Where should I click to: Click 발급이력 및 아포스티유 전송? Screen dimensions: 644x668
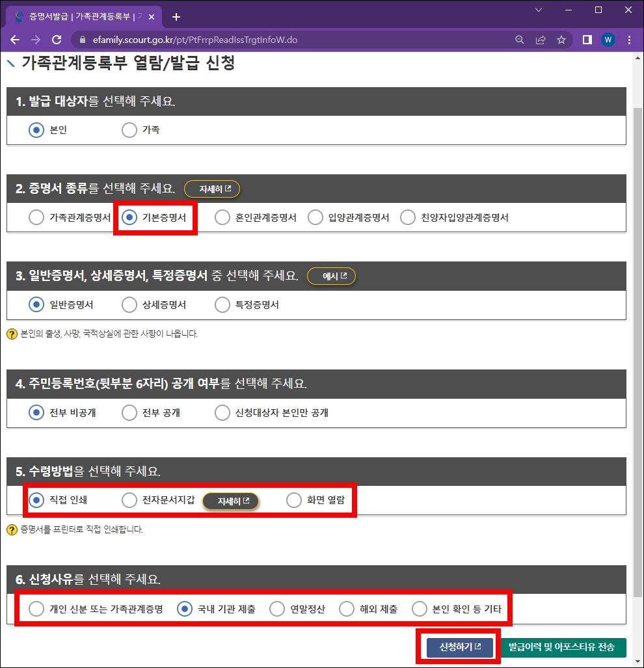tap(563, 648)
